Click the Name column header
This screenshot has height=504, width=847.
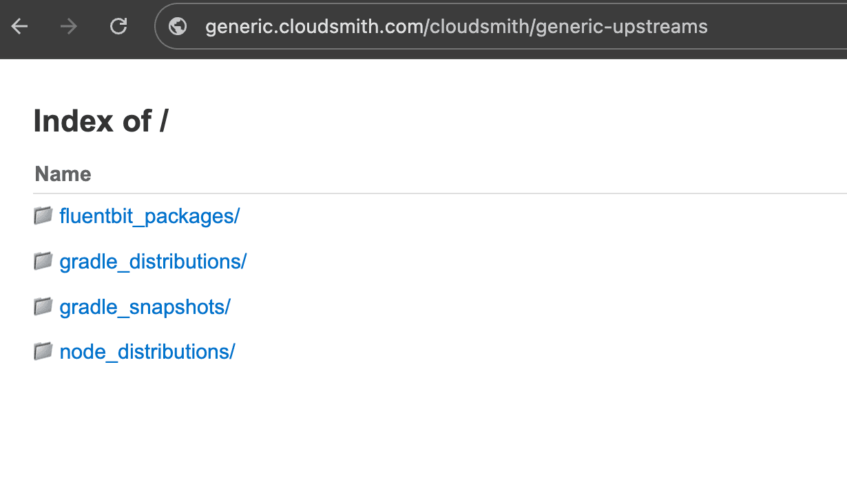[x=63, y=174]
